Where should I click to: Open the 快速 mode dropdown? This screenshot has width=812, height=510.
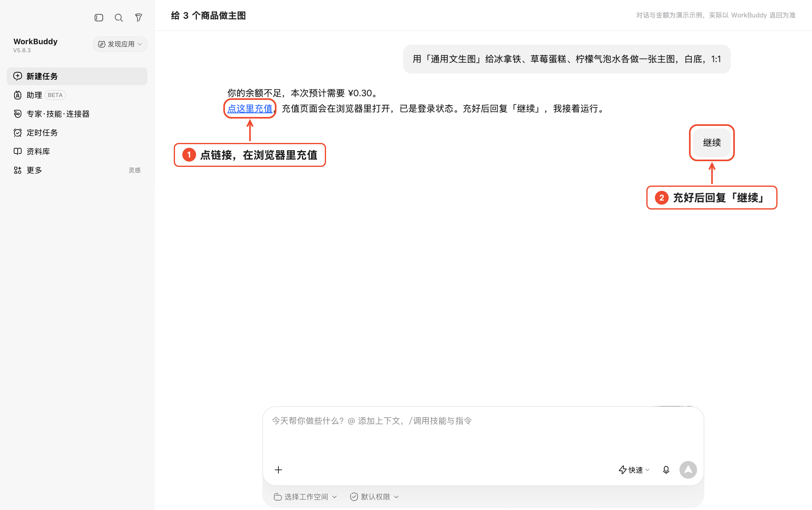[634, 470]
